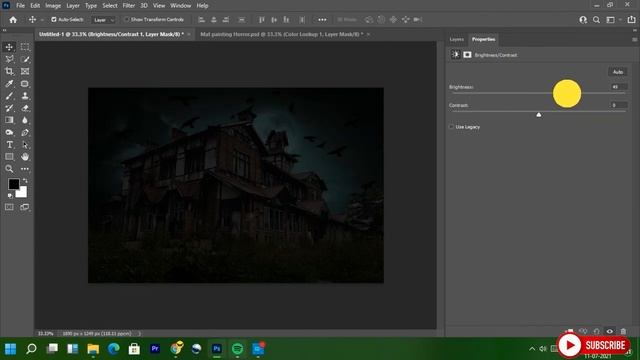Switch to the Layers panel tab
Screen dimensions: 640x360
click(x=456, y=40)
